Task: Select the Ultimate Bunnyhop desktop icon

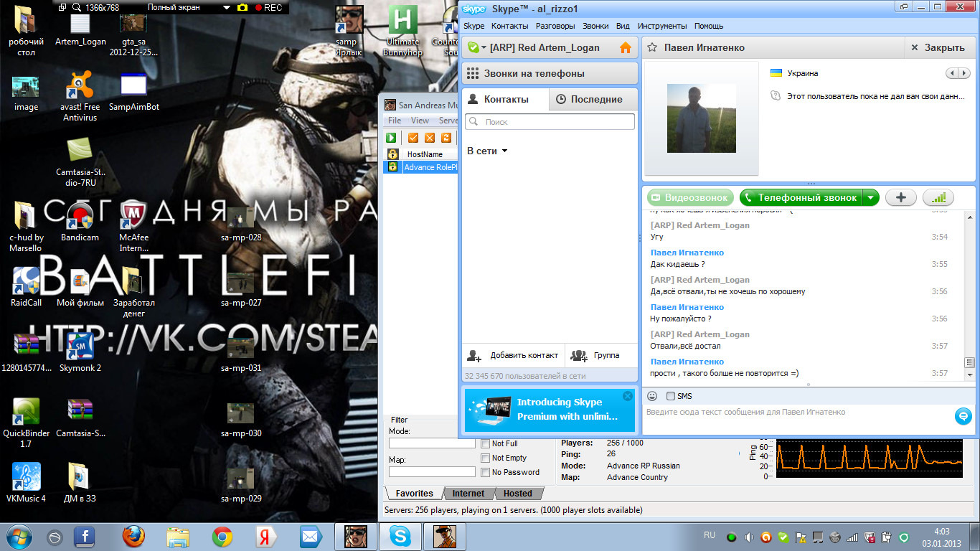Action: point(402,31)
